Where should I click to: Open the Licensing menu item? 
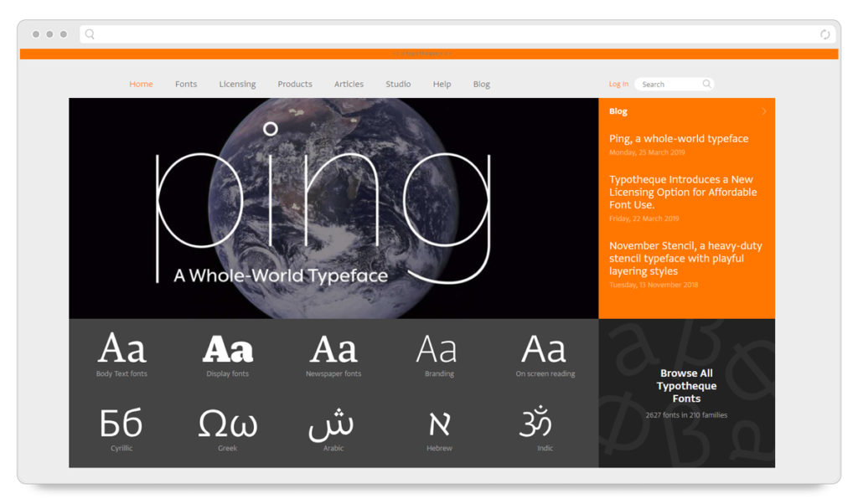tap(237, 84)
